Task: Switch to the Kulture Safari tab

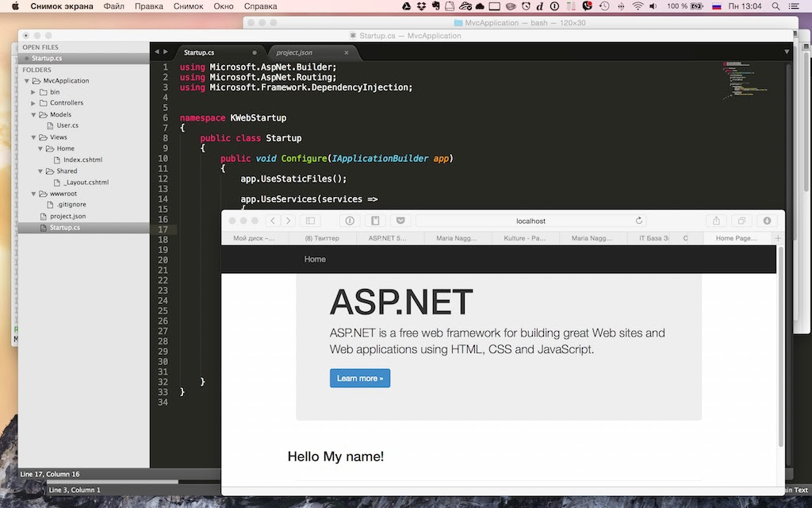Action: point(525,238)
